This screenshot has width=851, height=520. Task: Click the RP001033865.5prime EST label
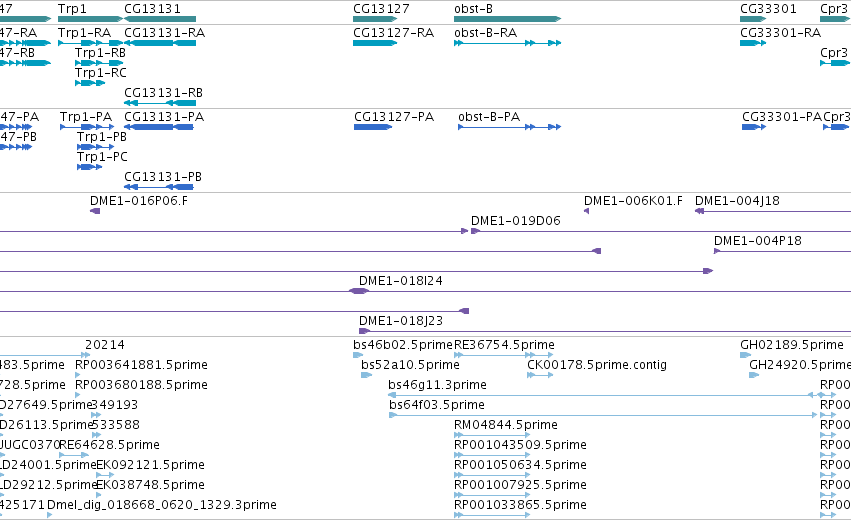coord(520,505)
